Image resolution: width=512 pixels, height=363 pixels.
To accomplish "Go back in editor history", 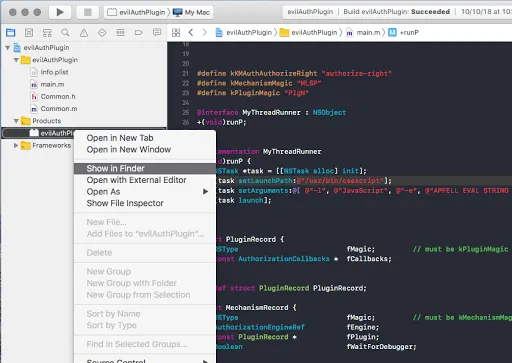I will (191, 33).
